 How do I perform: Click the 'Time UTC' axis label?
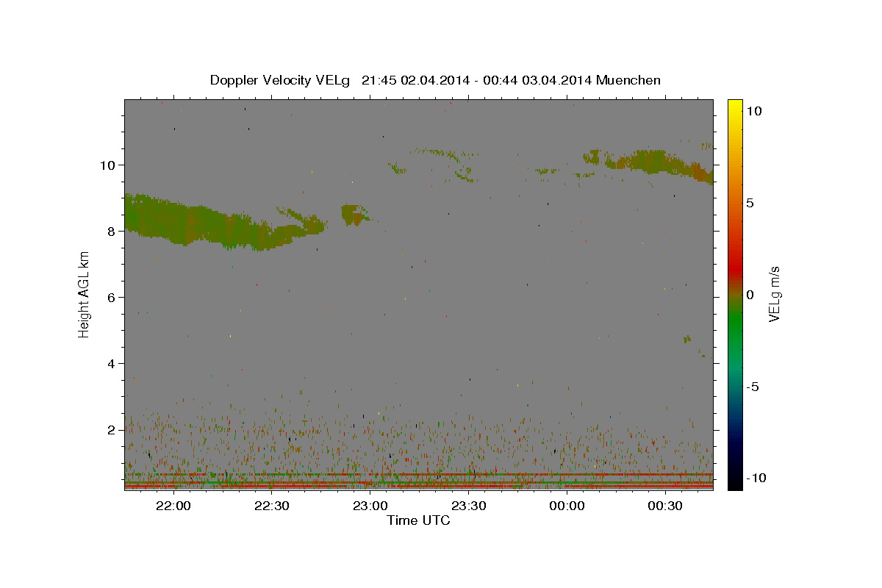pos(418,520)
